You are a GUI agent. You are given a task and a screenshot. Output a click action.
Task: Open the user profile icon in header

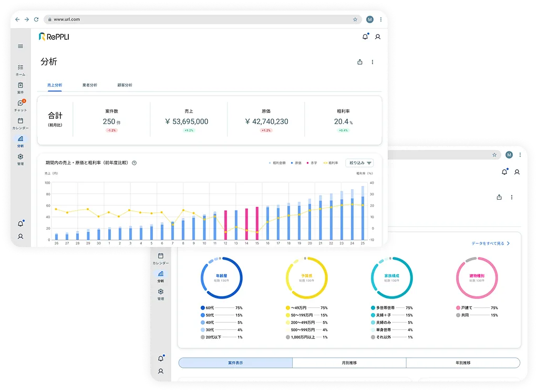(377, 37)
